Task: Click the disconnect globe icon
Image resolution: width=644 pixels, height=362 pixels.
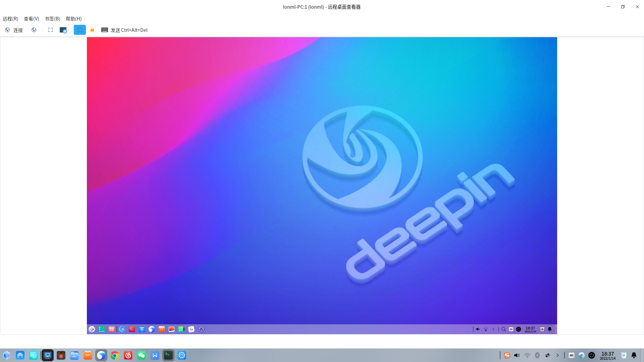Action: pos(34,30)
